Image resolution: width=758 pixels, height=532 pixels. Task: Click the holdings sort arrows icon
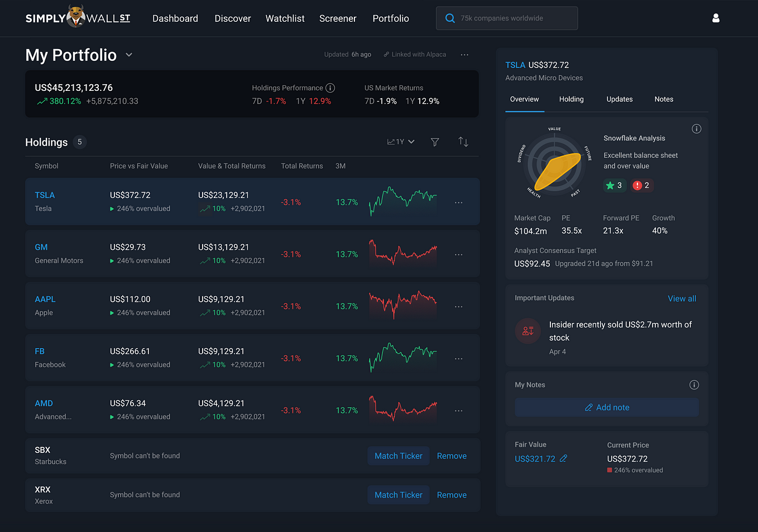(463, 142)
